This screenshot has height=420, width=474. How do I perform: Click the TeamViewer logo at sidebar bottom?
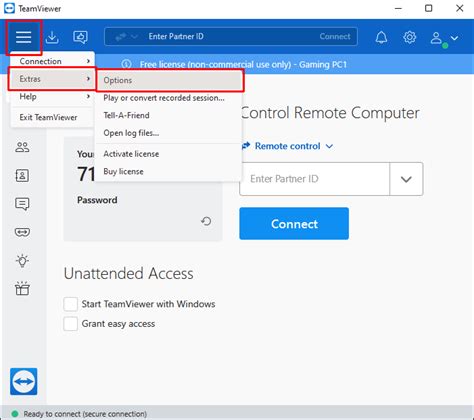coord(24,381)
